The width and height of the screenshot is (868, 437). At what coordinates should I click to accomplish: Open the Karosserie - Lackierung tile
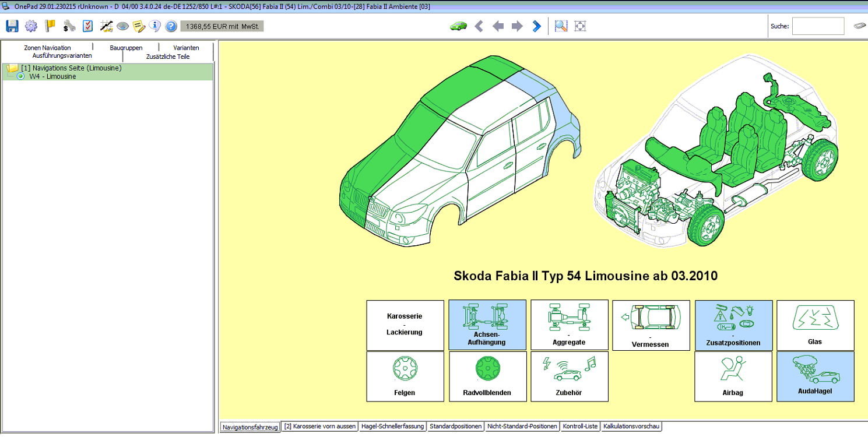405,325
